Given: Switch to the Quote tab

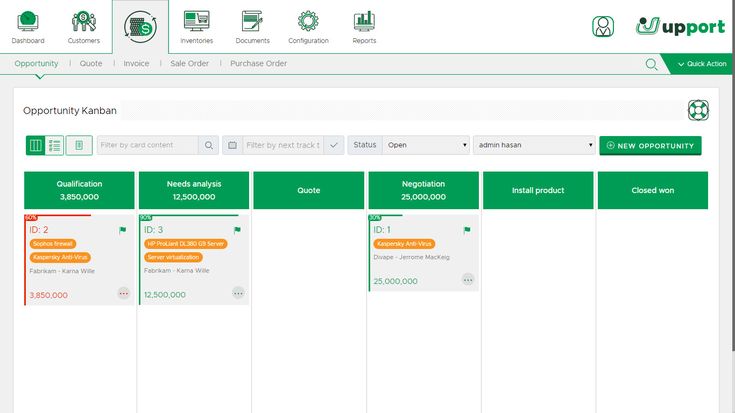Looking at the screenshot, I should click(91, 64).
